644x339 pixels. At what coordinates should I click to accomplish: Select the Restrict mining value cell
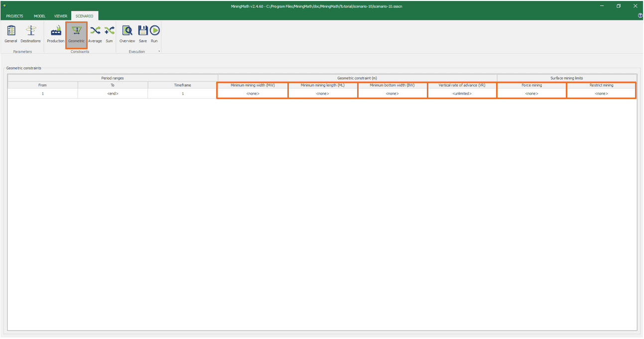601,94
